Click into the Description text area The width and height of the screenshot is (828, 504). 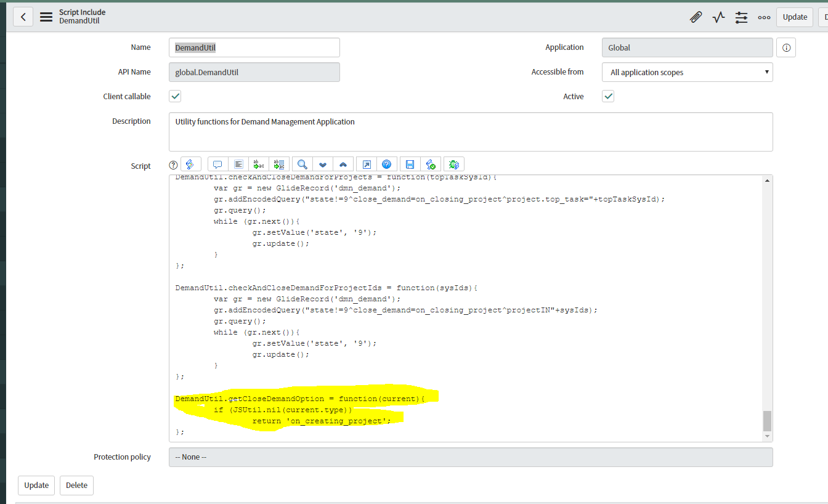point(471,132)
